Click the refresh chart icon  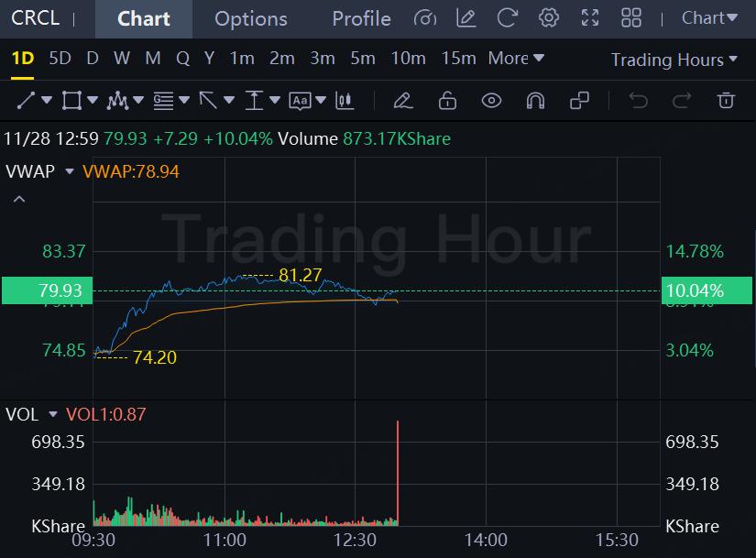click(507, 18)
